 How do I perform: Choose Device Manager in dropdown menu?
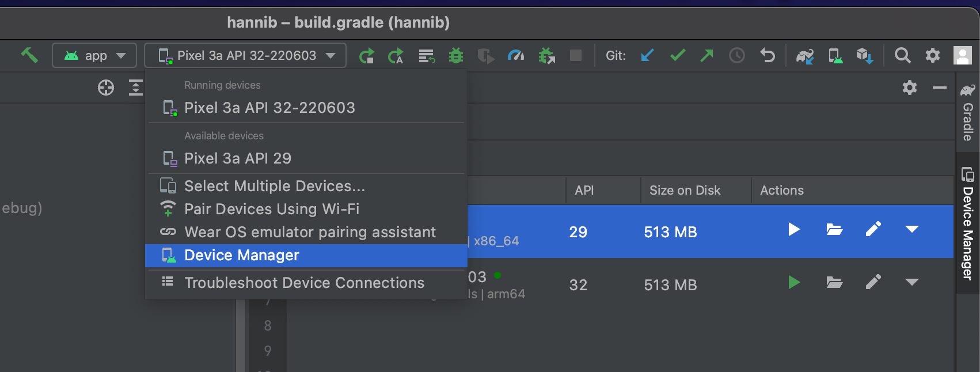[x=306, y=255]
